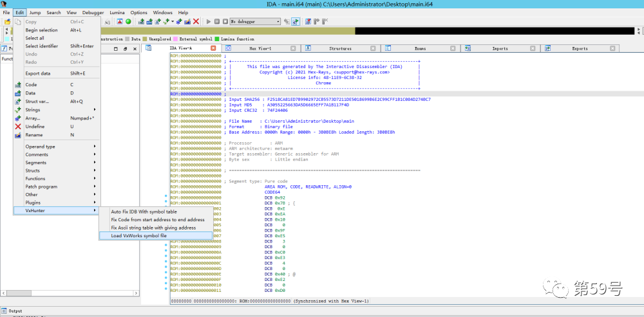
Task: Choose Export data menu entry
Action: pyautogui.click(x=57, y=73)
